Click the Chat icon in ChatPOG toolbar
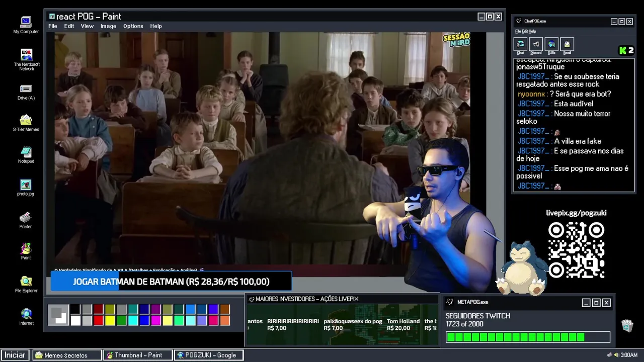644x362 pixels. click(520, 44)
